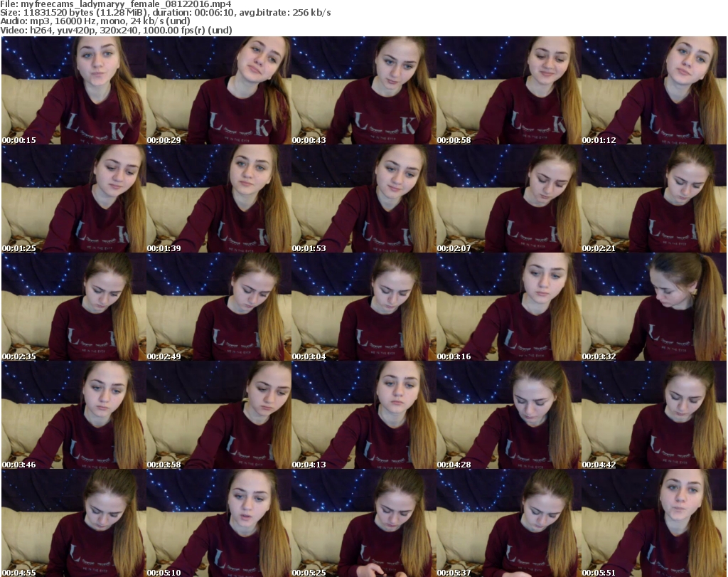Click the thumbnail at 00:02:35
The width and height of the screenshot is (728, 577).
73,307
